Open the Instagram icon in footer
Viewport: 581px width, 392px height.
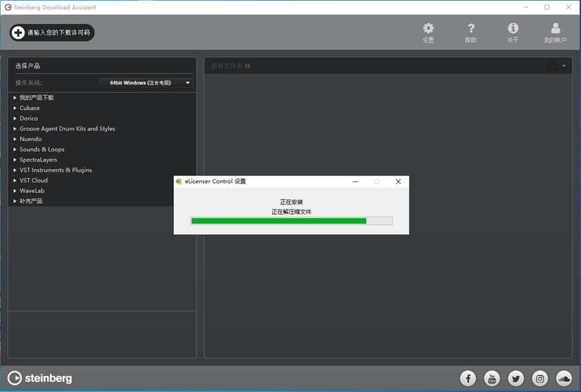point(540,379)
